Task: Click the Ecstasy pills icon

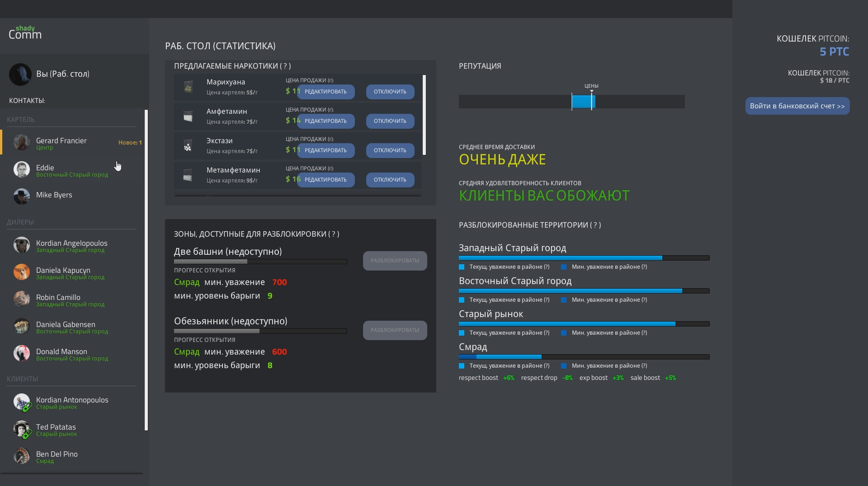Action: pos(188,146)
